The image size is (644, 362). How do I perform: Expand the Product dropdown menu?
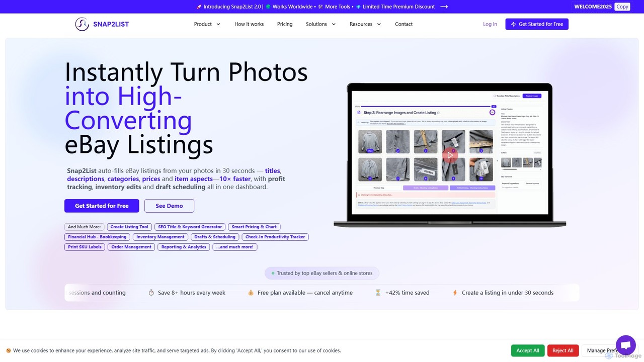(x=207, y=24)
